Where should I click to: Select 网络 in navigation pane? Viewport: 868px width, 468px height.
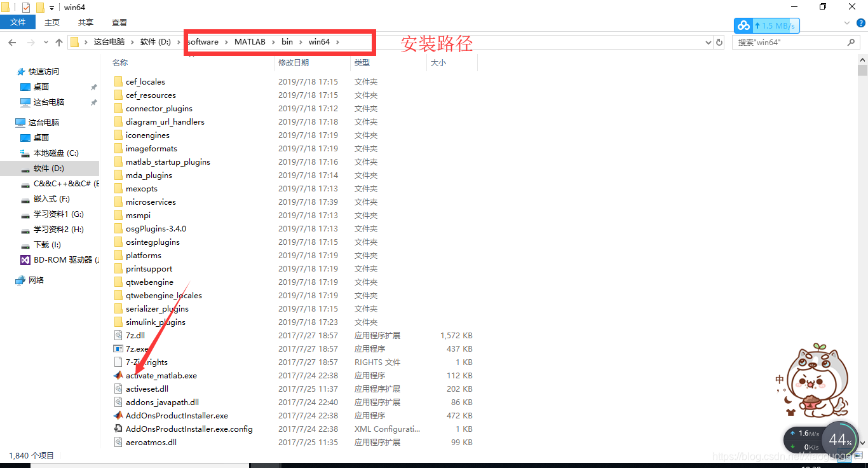tap(36, 280)
